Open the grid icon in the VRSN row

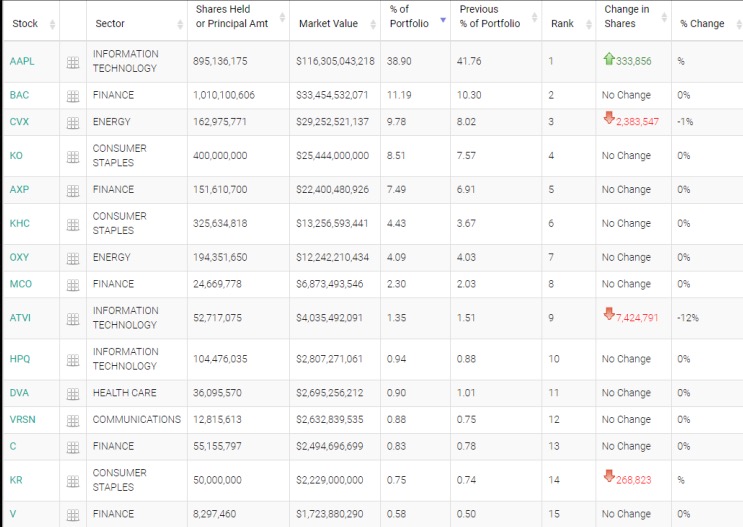click(73, 420)
